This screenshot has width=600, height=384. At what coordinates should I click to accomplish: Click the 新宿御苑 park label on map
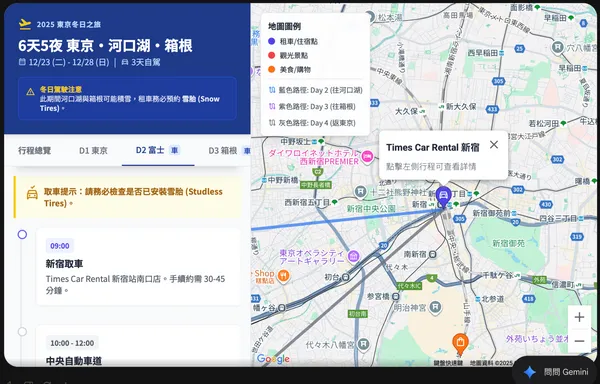[509, 243]
